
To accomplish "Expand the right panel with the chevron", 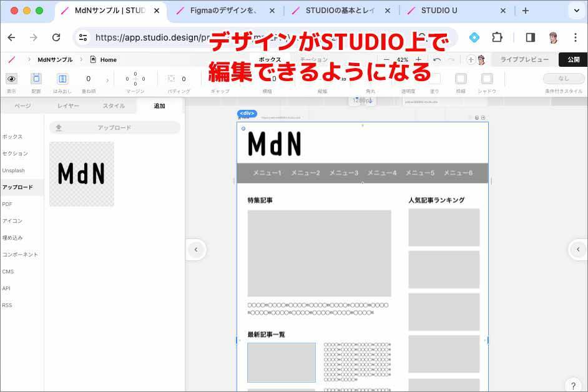I will coord(578,250).
